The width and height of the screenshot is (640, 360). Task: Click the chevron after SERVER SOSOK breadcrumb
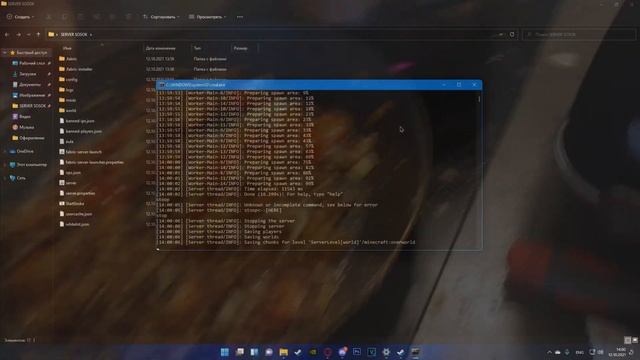tap(91, 35)
